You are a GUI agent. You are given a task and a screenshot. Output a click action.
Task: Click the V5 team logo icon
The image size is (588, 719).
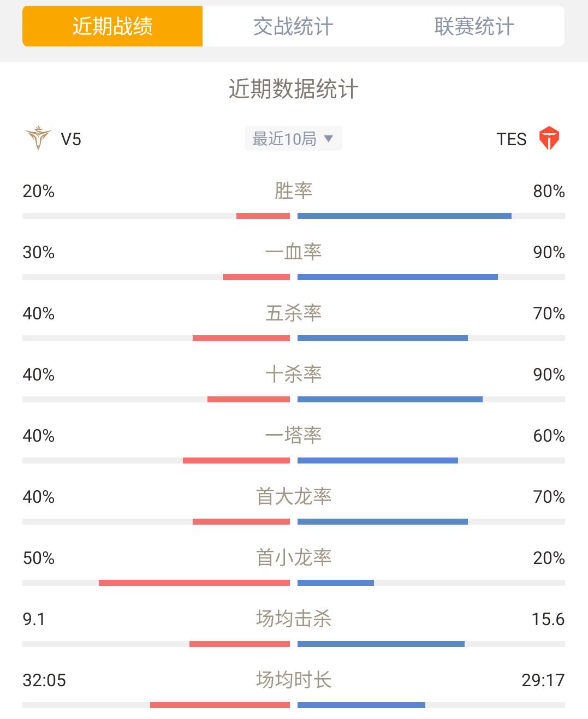pyautogui.click(x=38, y=138)
